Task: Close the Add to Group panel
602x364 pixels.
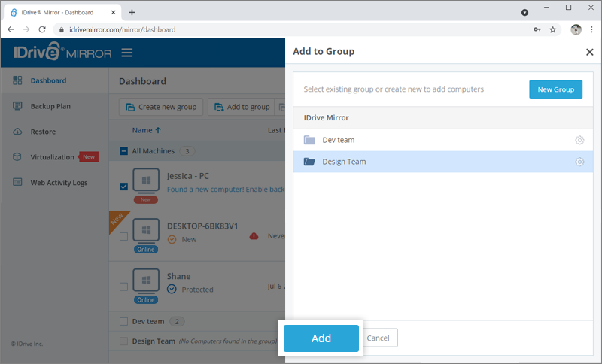Action: (589, 52)
